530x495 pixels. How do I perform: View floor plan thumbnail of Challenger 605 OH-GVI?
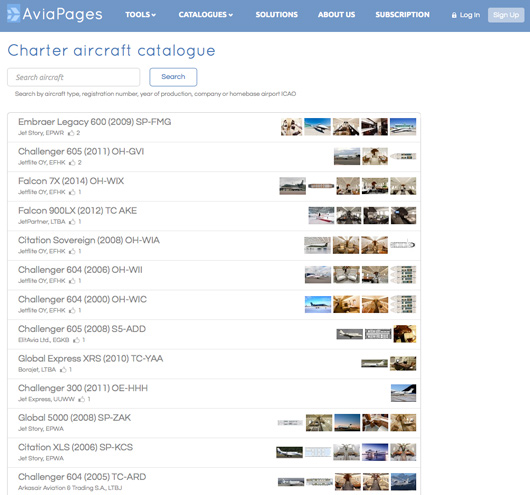[403, 156]
